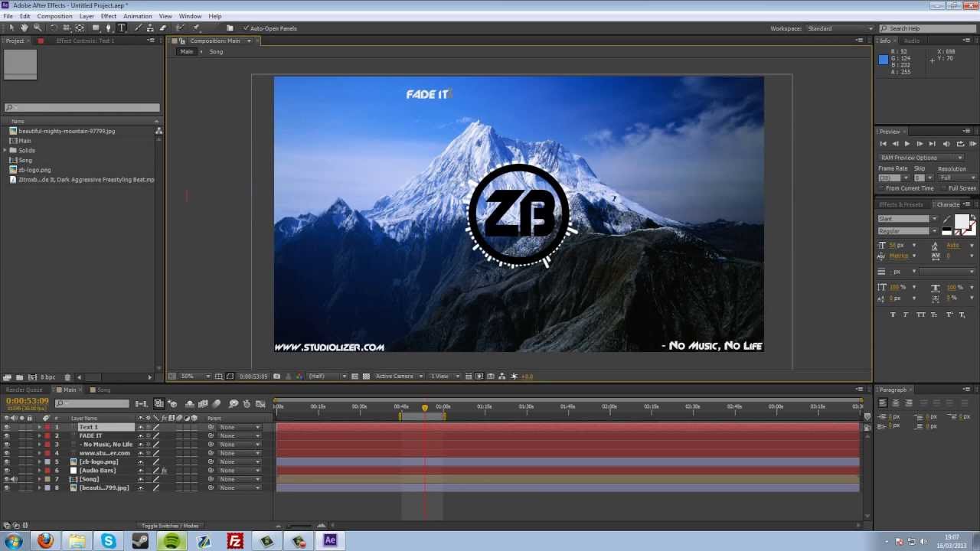
Task: Select the Horizontal Type tool
Action: (121, 28)
